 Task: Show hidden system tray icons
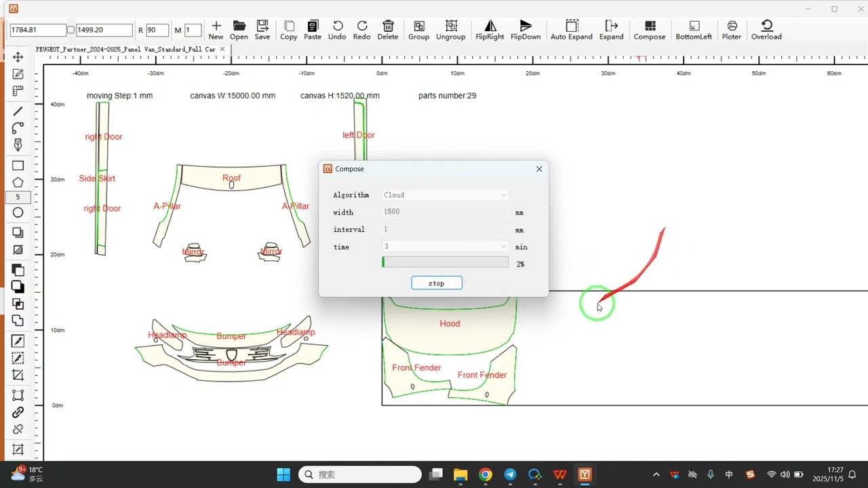click(x=656, y=474)
